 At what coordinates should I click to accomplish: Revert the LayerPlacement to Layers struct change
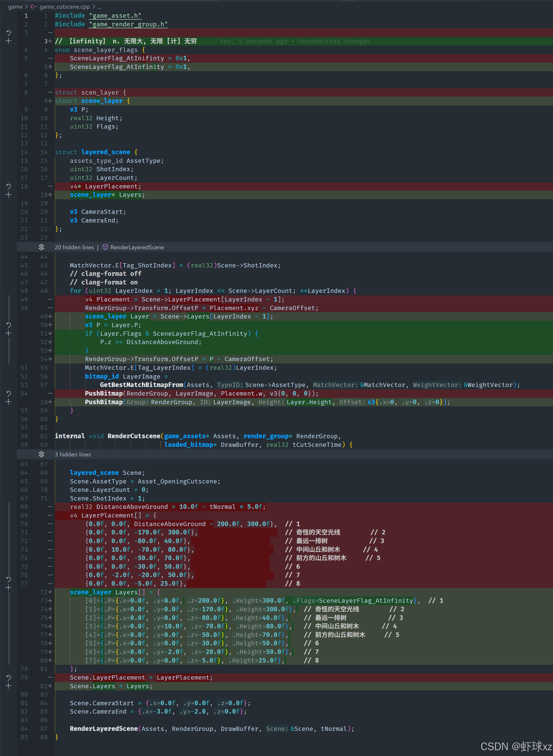point(9,186)
